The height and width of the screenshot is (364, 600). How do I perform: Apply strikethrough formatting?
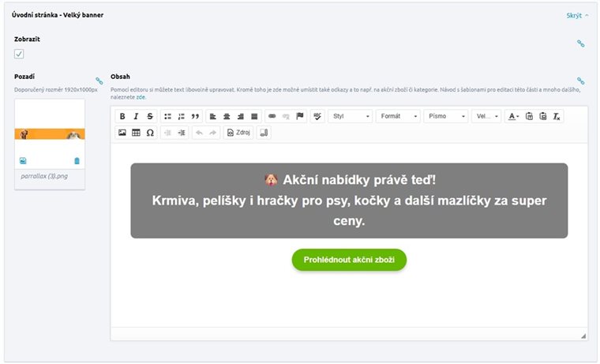point(150,117)
